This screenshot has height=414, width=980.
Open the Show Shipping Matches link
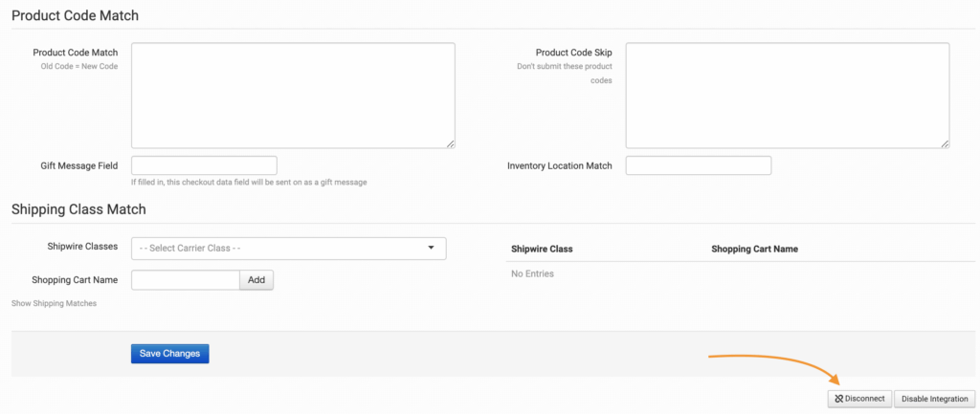[54, 303]
